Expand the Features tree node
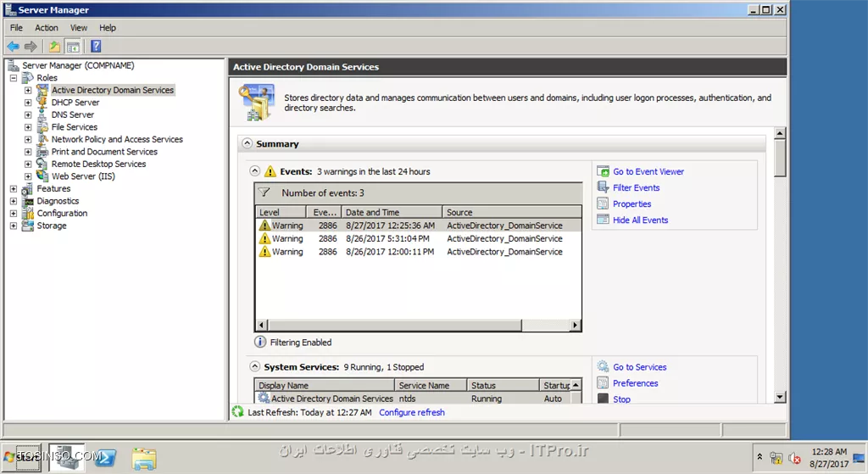868x474 pixels. tap(14, 189)
